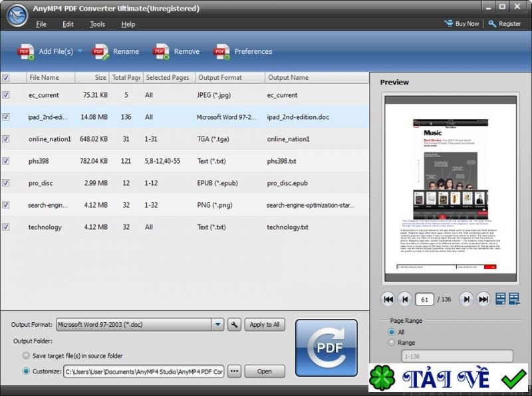The width and height of the screenshot is (532, 396).
Task: Click the Add File(s) toolbar icon
Action: (x=25, y=51)
